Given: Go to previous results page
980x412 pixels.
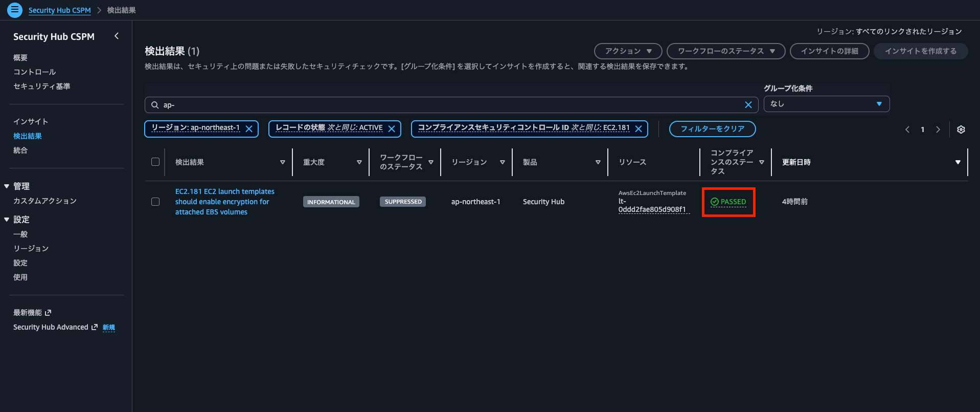Looking at the screenshot, I should pos(907,129).
